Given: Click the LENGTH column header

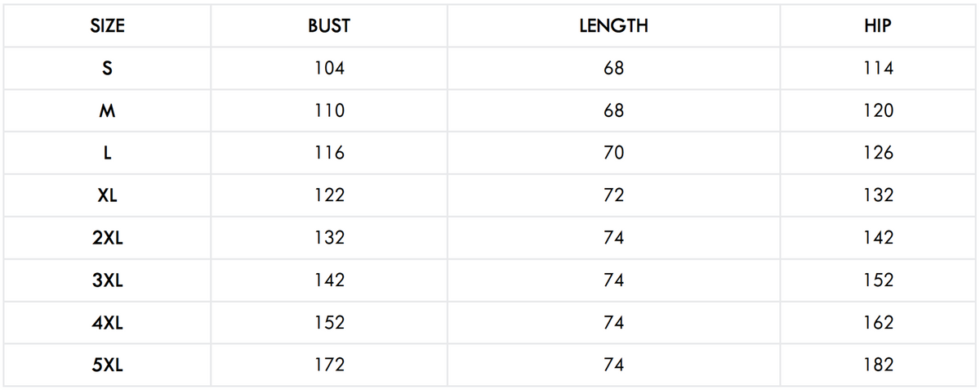Looking at the screenshot, I should (613, 26).
